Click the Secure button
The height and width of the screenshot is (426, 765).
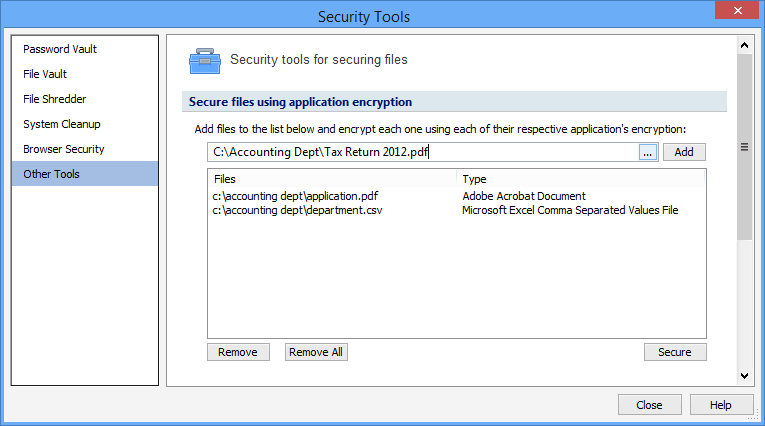pyautogui.click(x=675, y=352)
